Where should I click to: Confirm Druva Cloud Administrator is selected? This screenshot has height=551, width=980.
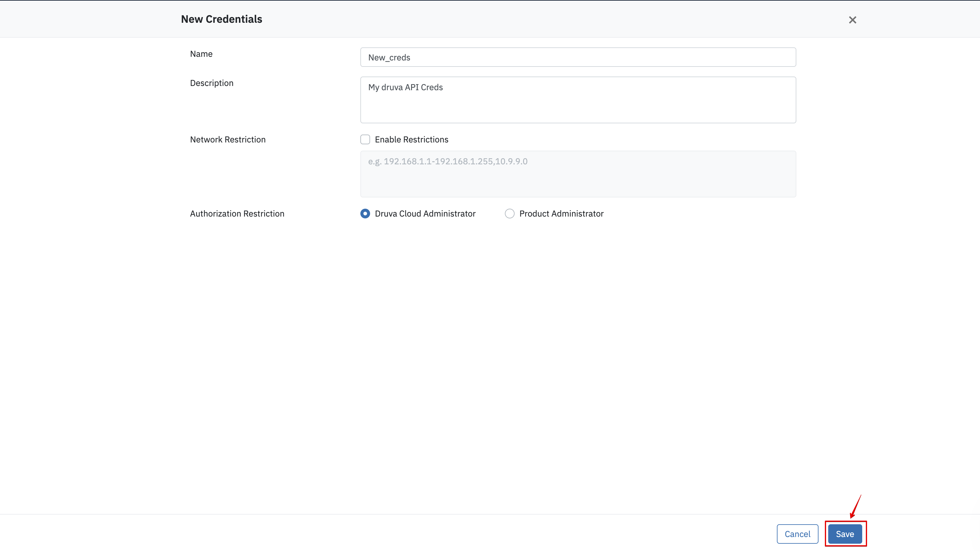[365, 214]
